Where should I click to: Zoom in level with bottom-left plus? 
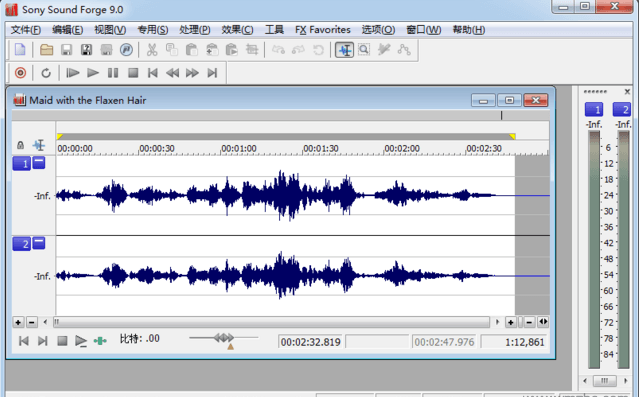pos(18,322)
